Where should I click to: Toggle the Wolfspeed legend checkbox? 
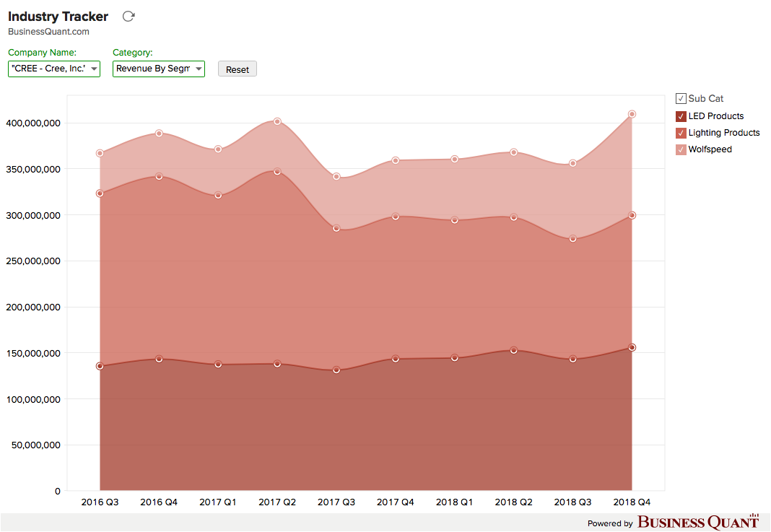click(x=681, y=150)
